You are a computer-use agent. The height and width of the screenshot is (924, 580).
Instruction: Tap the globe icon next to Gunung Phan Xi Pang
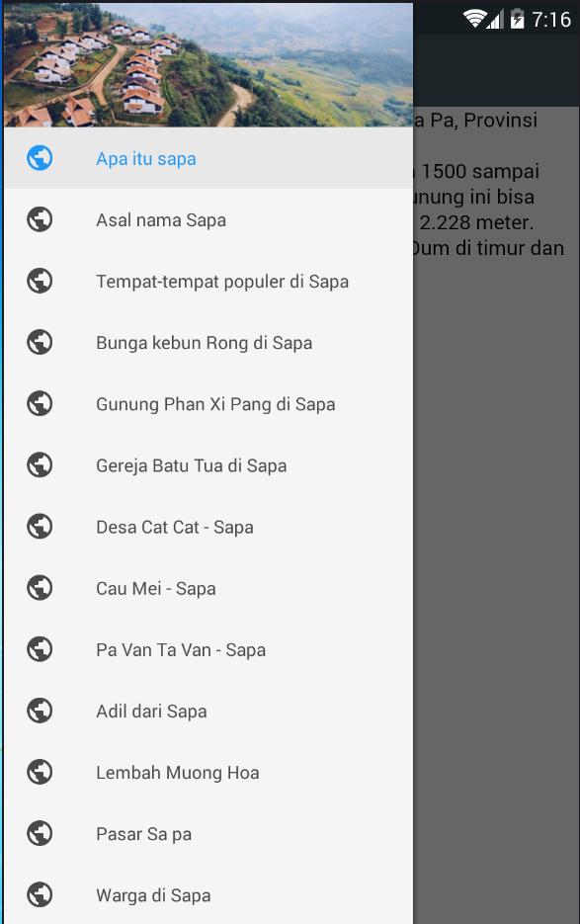[x=40, y=403]
